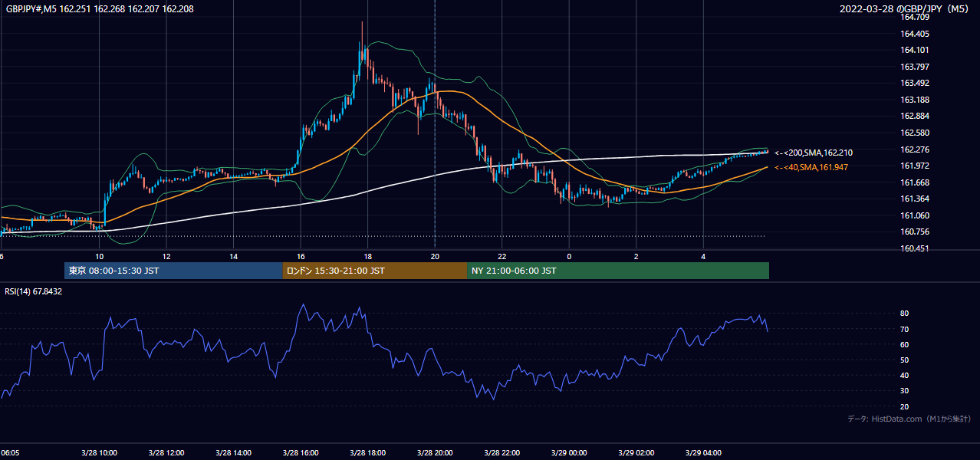
Task: Click the RSI scale value 30
Action: (905, 391)
